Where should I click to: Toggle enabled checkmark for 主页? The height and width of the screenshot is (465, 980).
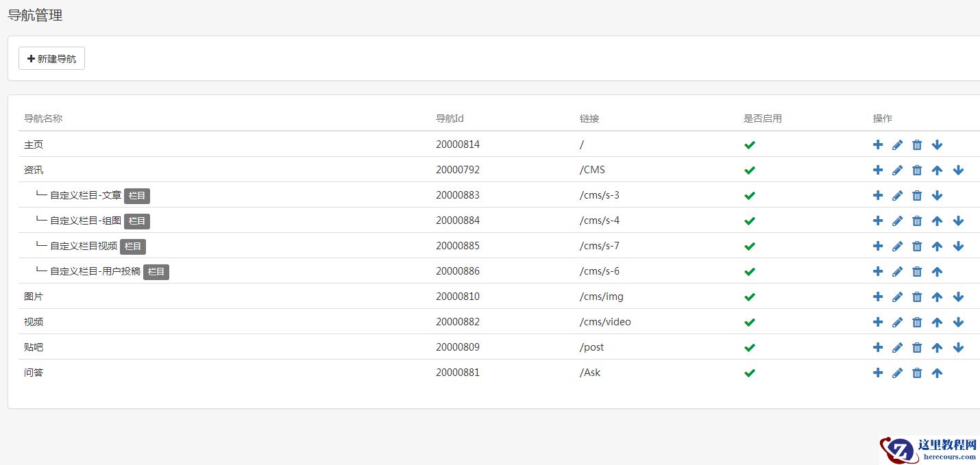(750, 144)
